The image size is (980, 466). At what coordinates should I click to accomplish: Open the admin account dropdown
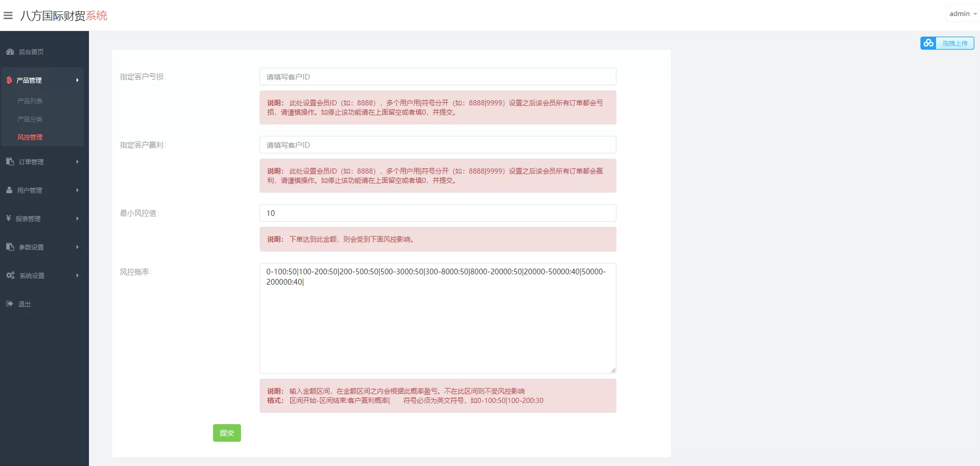pos(963,13)
